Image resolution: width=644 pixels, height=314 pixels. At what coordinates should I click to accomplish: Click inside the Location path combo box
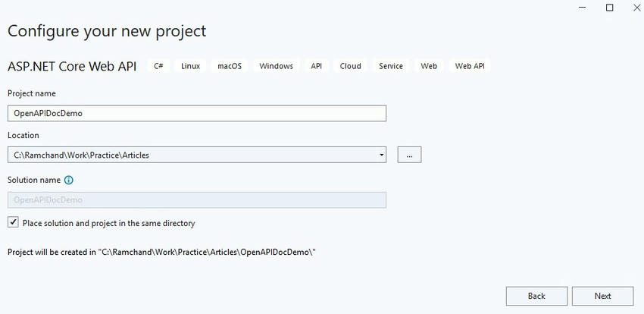click(x=192, y=155)
